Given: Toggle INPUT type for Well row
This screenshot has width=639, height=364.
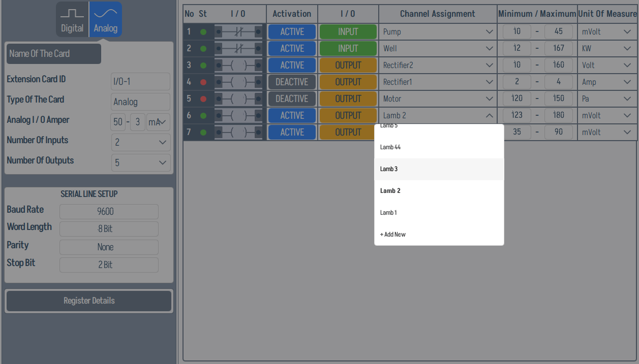Looking at the screenshot, I should [348, 48].
